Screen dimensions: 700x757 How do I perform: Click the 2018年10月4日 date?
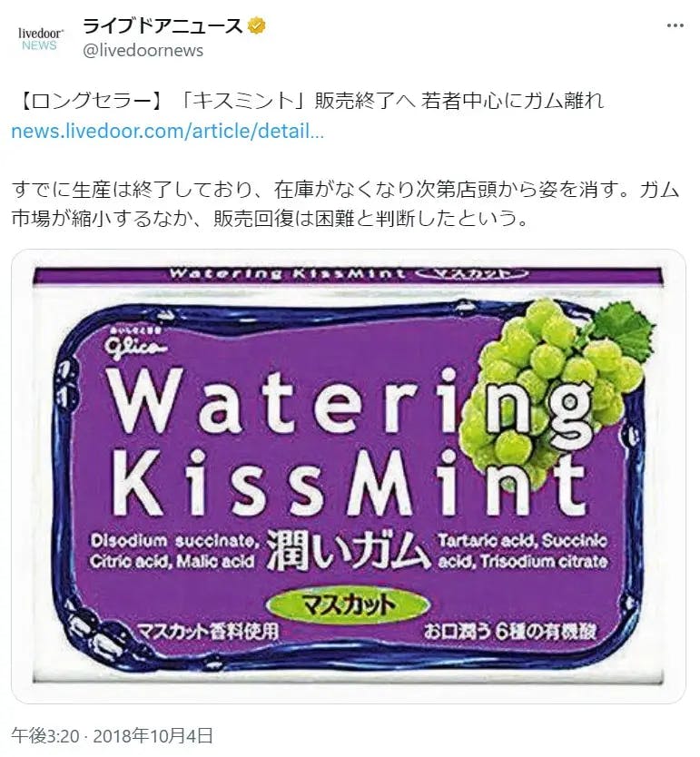click(x=153, y=736)
